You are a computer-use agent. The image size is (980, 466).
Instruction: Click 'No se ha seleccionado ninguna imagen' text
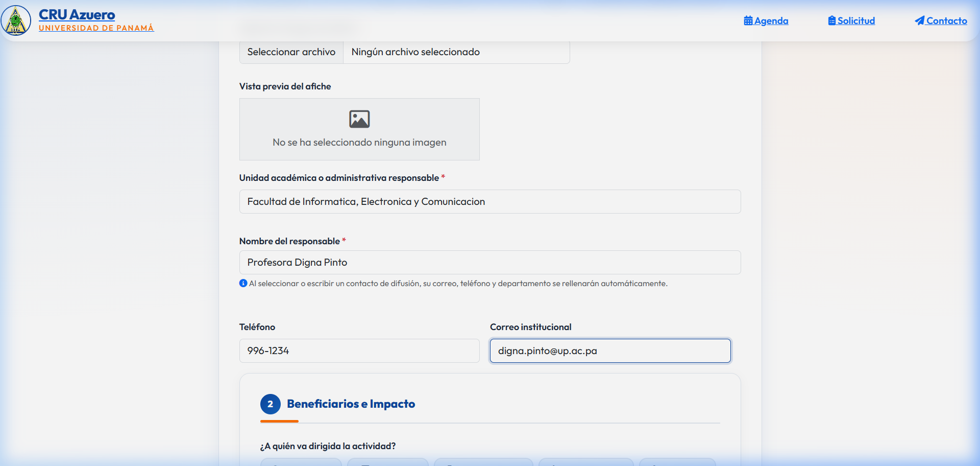tap(359, 143)
